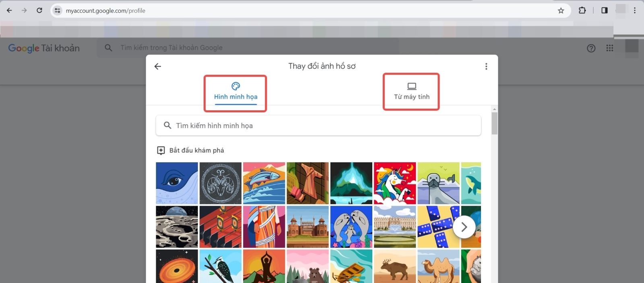Screen dimensions: 644x283
Task: Select the jumping fish illustration
Action: coord(264,183)
